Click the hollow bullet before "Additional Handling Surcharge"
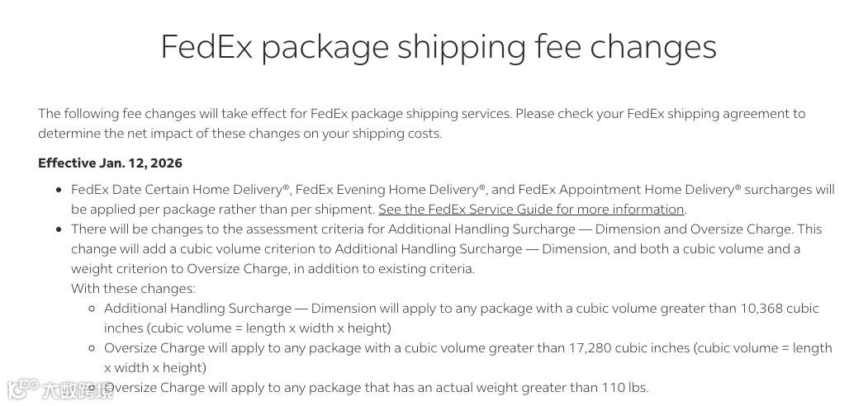868x406 pixels. 92,309
